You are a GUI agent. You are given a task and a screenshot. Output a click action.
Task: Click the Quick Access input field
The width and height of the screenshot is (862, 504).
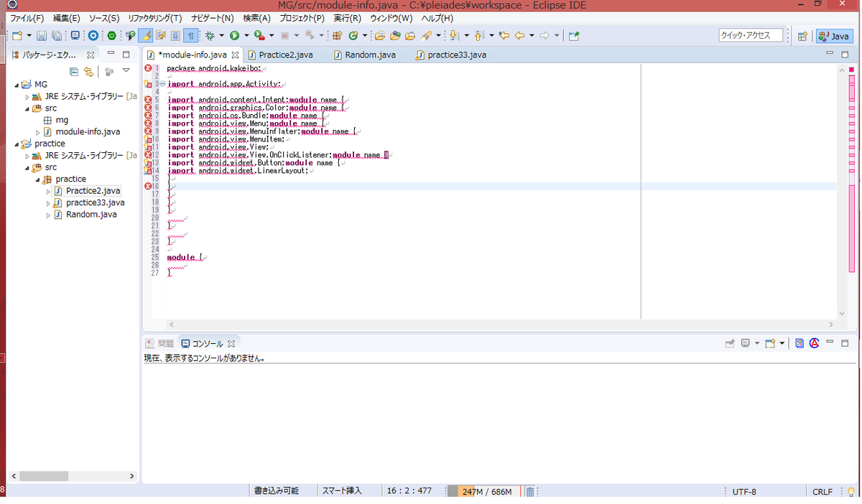click(x=751, y=35)
